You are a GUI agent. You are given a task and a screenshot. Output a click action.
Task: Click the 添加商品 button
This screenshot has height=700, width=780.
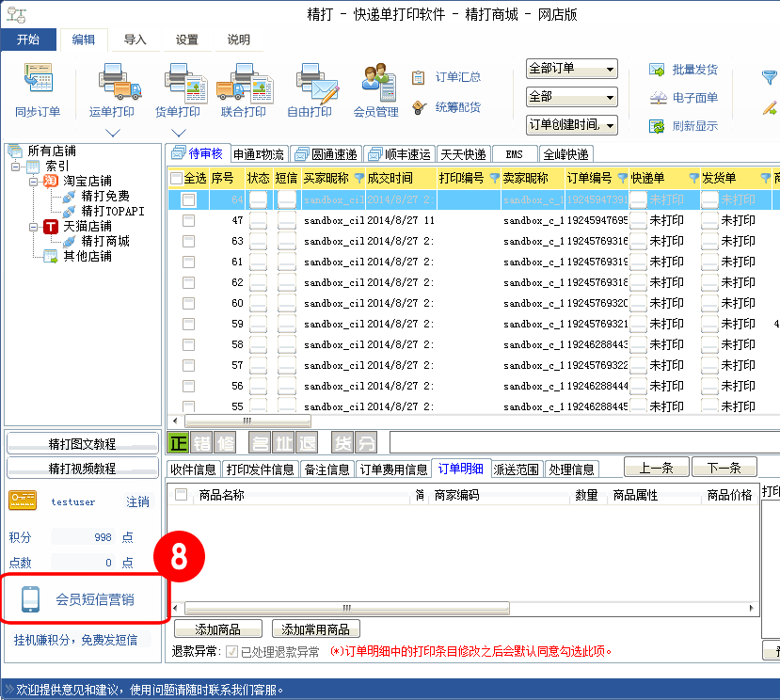pos(216,629)
